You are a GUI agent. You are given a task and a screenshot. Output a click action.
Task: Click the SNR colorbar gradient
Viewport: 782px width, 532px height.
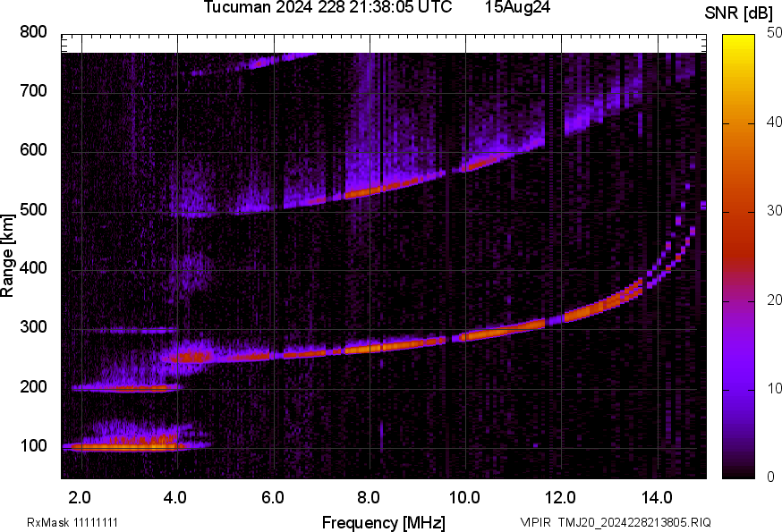tap(738, 257)
